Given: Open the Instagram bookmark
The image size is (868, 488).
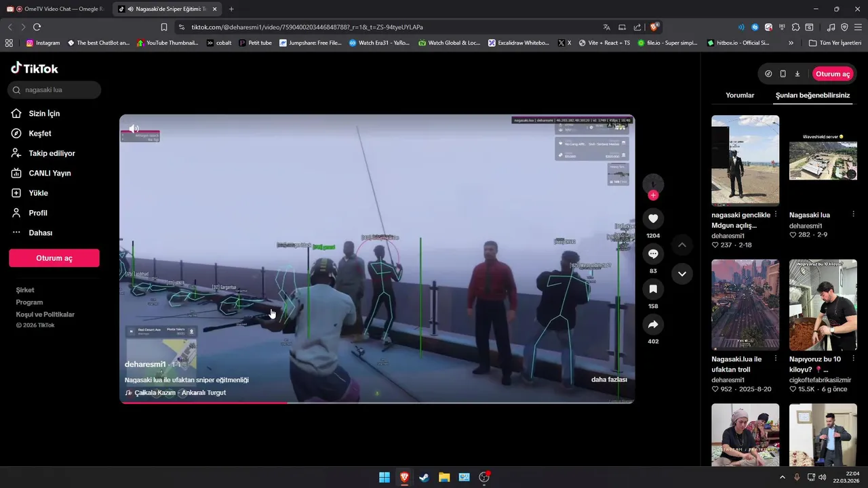Looking at the screenshot, I should [x=43, y=43].
